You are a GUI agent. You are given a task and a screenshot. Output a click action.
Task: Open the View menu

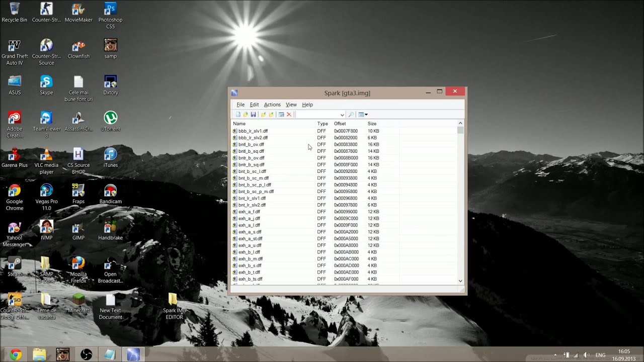point(291,105)
